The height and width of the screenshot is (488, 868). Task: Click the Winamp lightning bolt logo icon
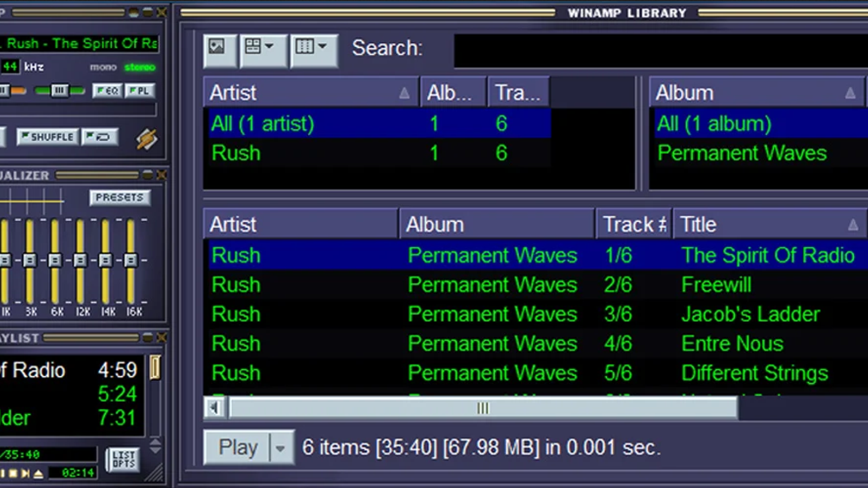pyautogui.click(x=146, y=139)
